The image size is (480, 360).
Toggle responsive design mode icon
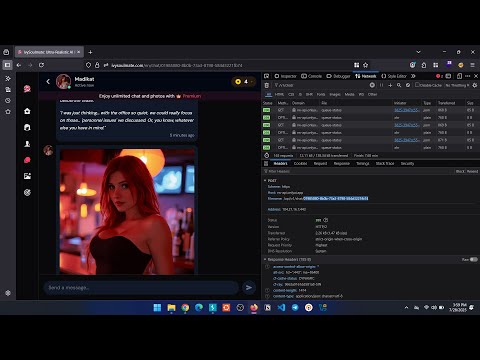[459, 76]
